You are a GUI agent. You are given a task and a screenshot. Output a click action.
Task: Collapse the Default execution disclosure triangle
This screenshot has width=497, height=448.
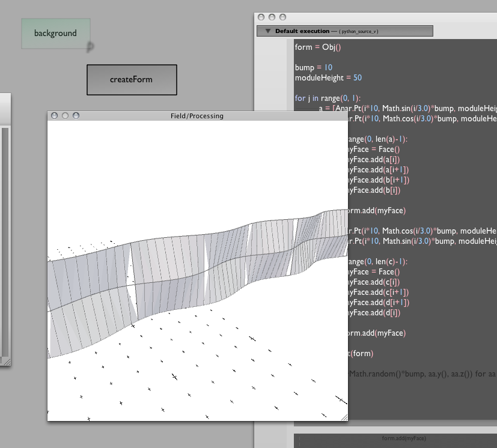click(264, 31)
